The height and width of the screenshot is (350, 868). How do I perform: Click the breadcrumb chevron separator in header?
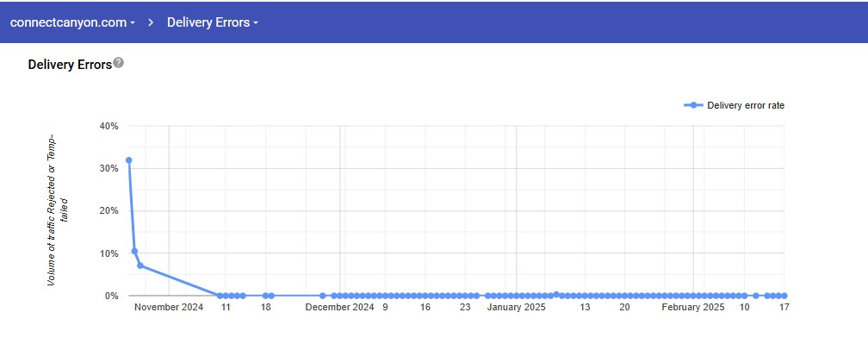tap(151, 22)
